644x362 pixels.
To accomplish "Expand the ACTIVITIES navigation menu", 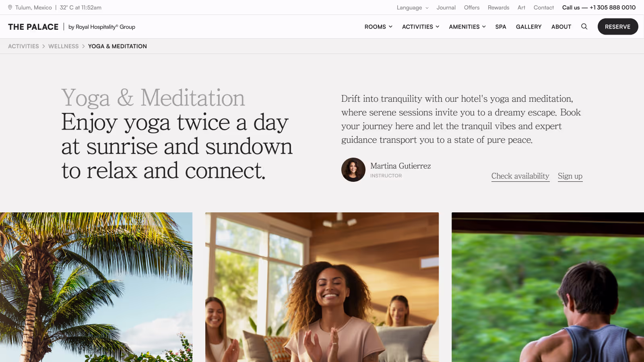I will [x=421, y=27].
